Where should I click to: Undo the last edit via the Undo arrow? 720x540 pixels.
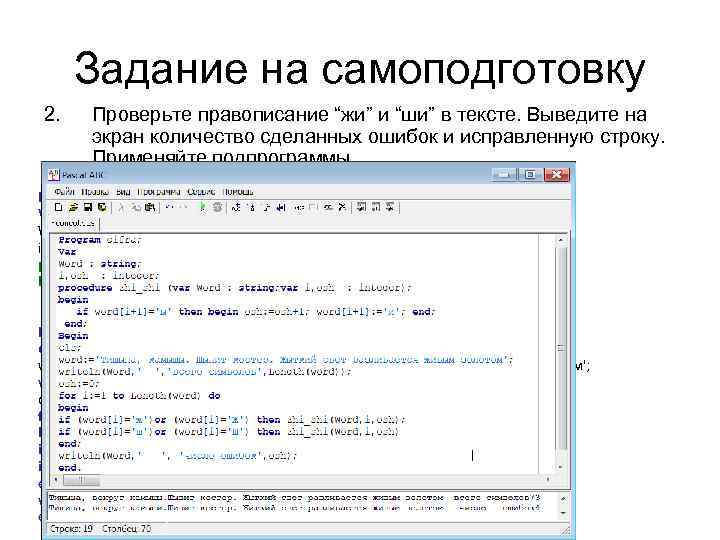[169, 208]
